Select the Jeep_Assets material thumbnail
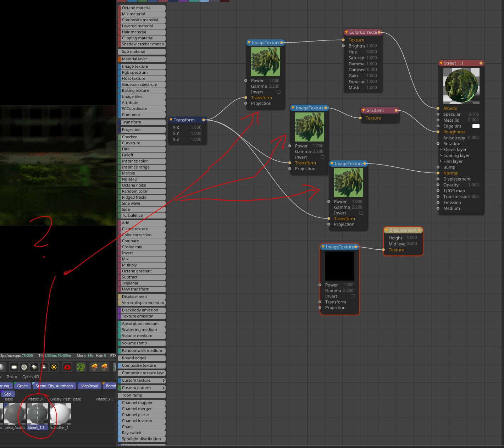Viewport: 504px width, 448px height. point(15,414)
